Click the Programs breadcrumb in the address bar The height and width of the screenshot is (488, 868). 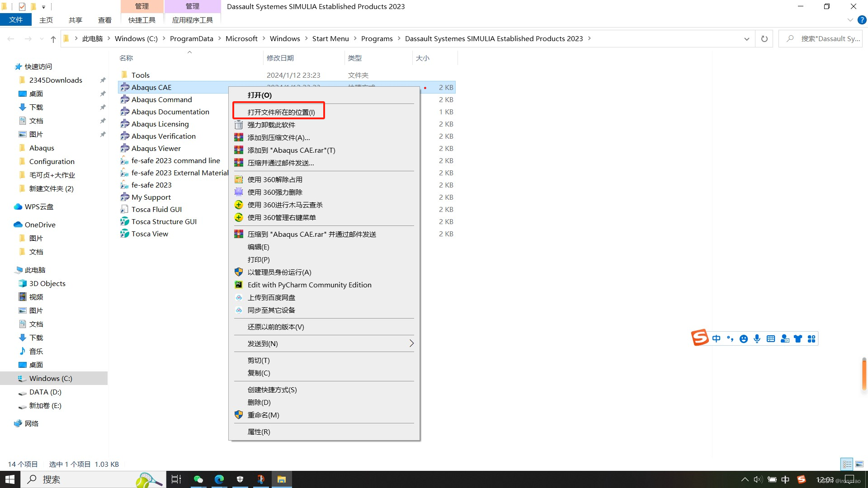coord(377,39)
